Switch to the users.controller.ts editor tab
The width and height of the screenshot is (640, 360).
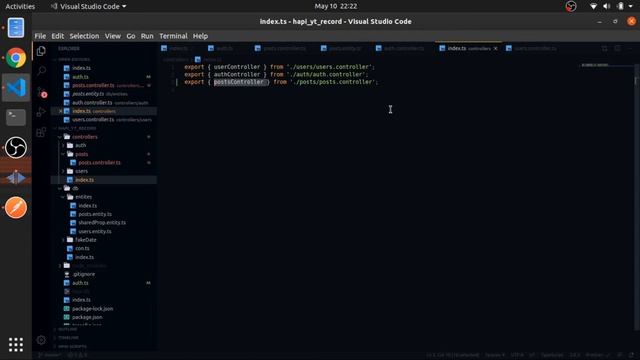[535, 49]
